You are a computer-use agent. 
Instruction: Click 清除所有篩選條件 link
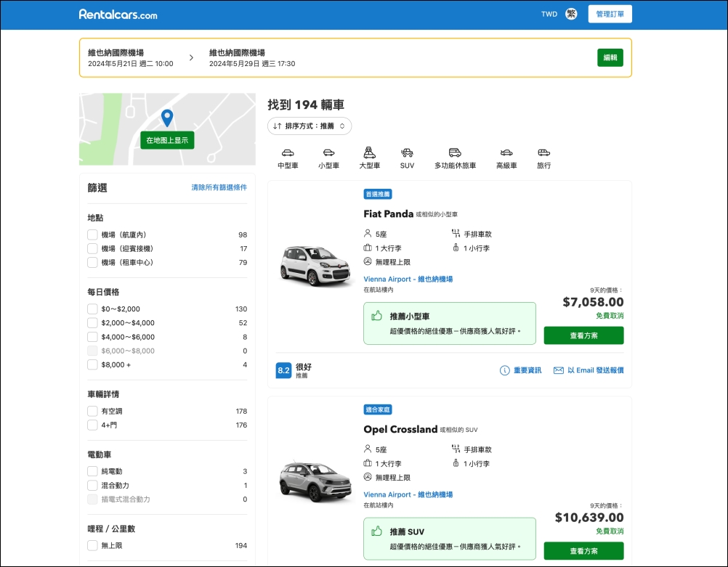click(x=219, y=187)
